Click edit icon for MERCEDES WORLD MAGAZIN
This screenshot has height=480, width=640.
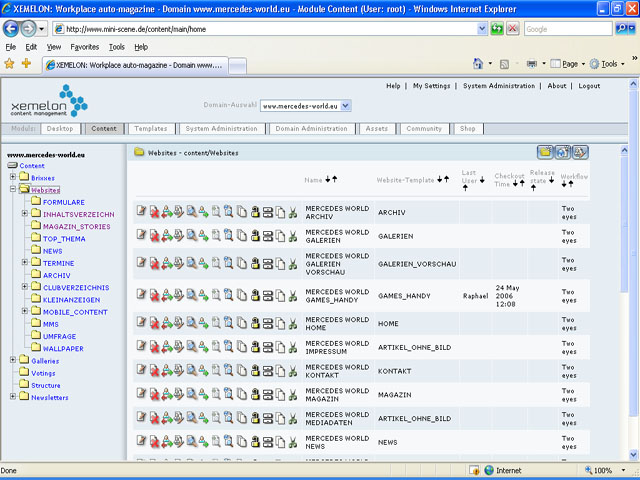coord(141,394)
